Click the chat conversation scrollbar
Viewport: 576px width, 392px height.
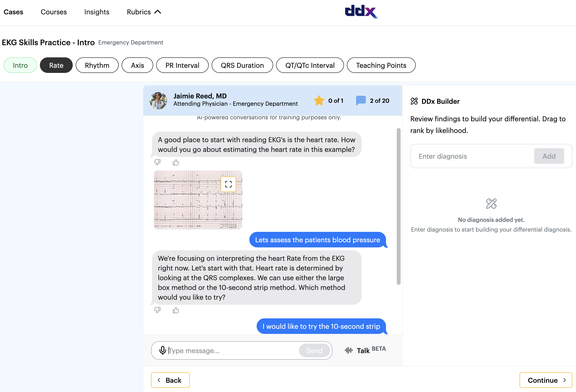(x=398, y=206)
